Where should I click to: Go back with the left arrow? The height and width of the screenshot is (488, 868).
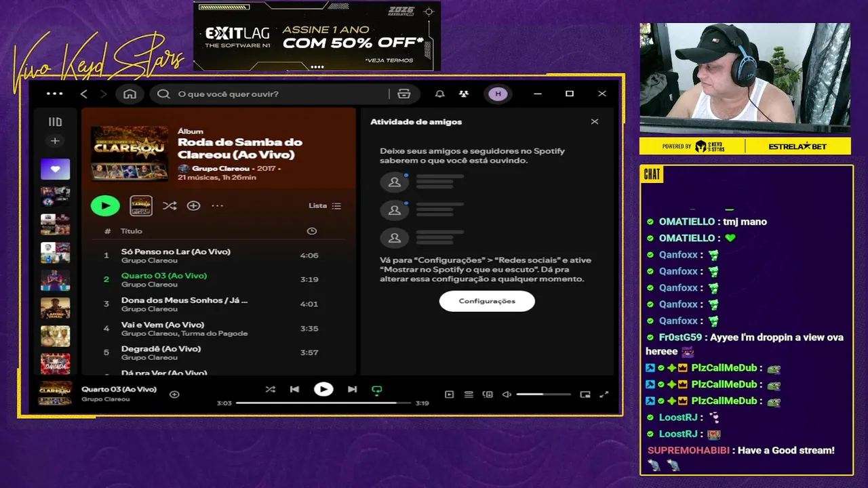pos(84,94)
